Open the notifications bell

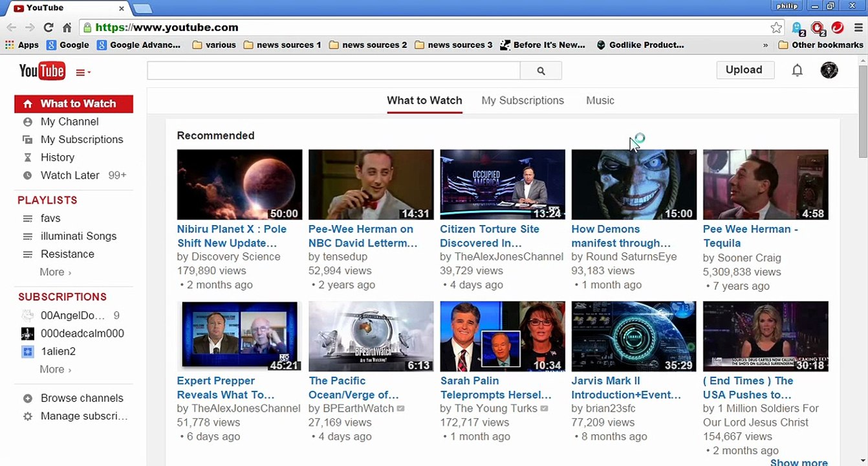pyautogui.click(x=797, y=71)
